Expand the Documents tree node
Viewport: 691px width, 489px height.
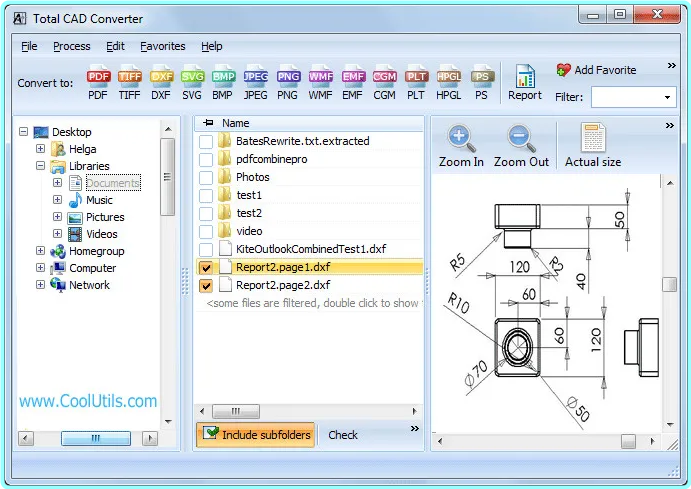pos(57,182)
